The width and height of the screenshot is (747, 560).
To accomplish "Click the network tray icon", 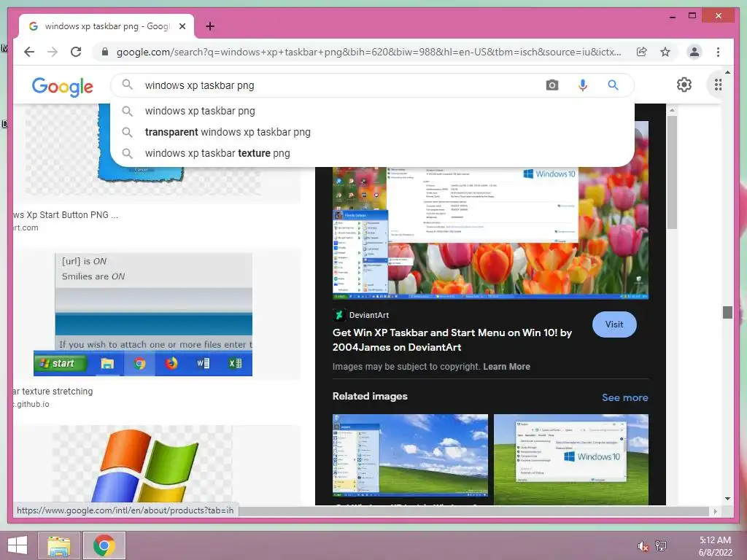I will click(x=661, y=545).
